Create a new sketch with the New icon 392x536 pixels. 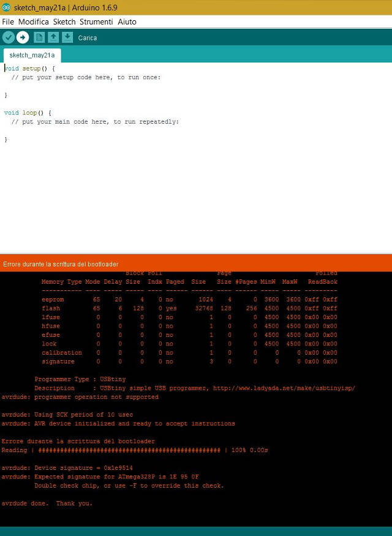pyautogui.click(x=39, y=37)
